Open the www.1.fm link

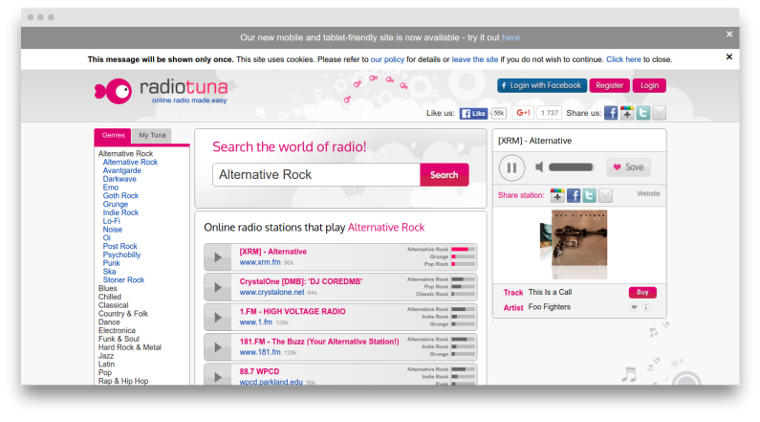[x=256, y=322]
